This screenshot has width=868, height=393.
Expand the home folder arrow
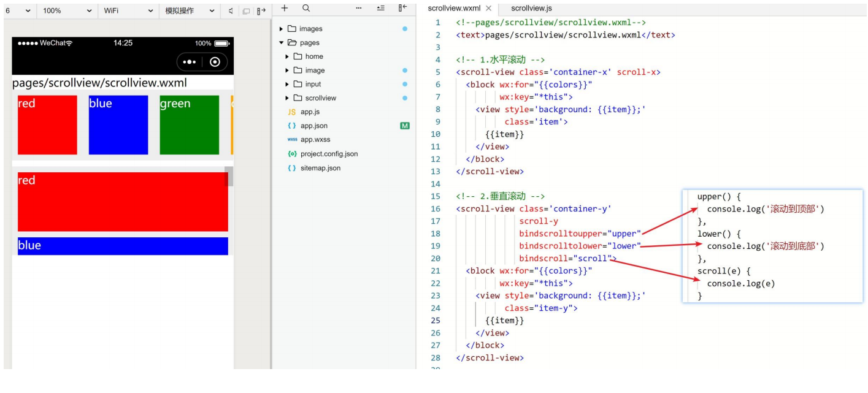(287, 56)
